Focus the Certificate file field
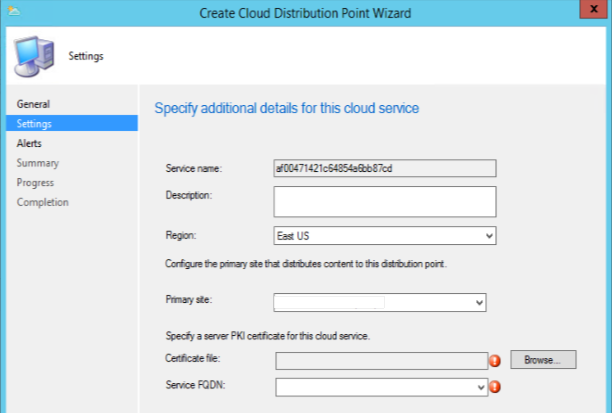 (380, 360)
